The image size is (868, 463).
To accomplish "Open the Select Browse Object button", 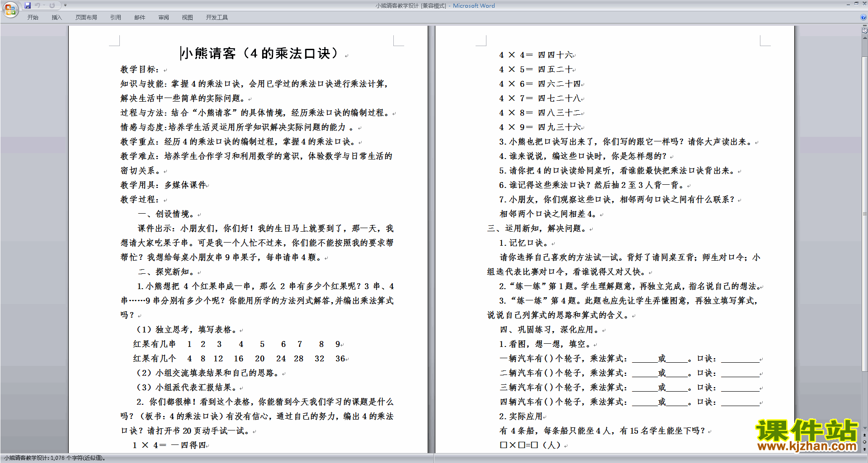I will [865, 442].
